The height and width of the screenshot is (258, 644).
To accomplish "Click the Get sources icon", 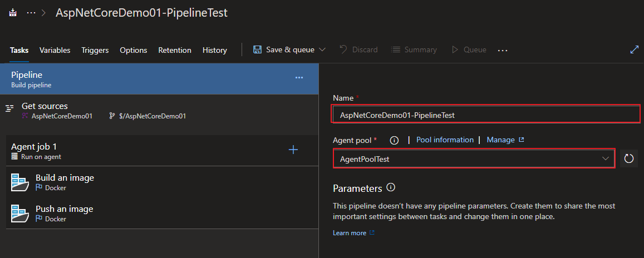I will pos(9,109).
